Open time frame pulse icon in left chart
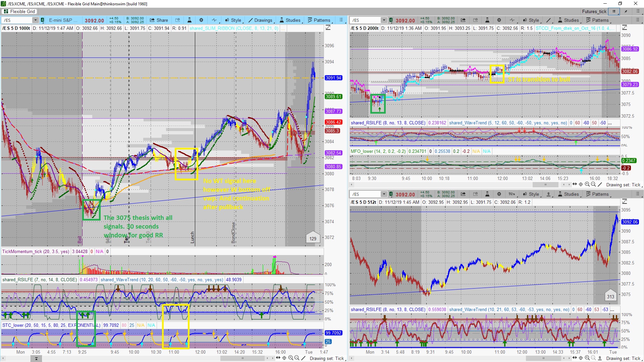644x362 pixels. (214, 20)
